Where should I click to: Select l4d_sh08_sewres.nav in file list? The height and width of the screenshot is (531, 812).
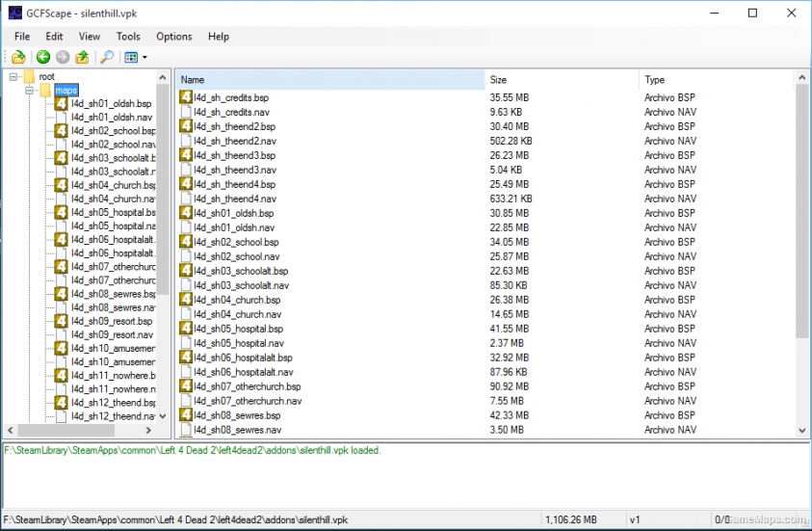pyautogui.click(x=238, y=430)
